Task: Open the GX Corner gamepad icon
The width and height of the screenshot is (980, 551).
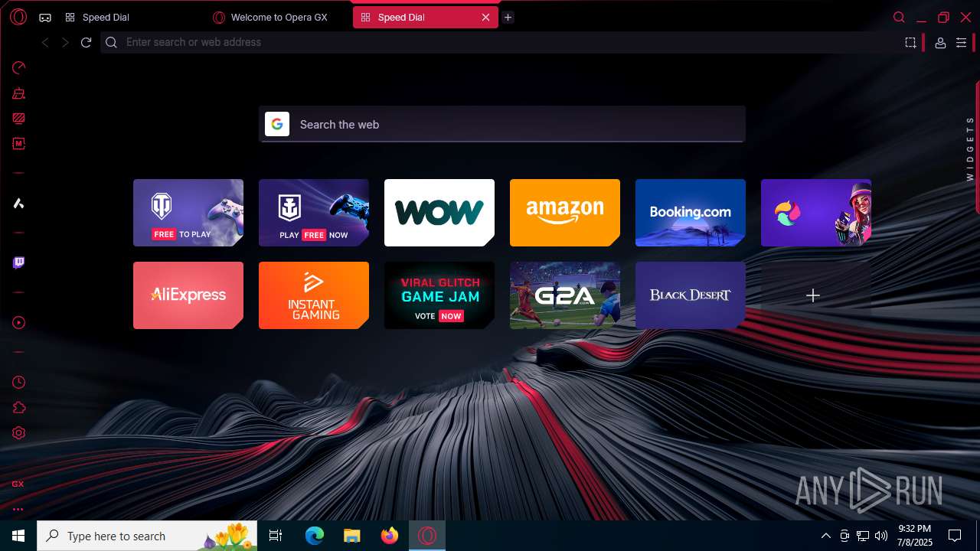Action: (x=45, y=18)
